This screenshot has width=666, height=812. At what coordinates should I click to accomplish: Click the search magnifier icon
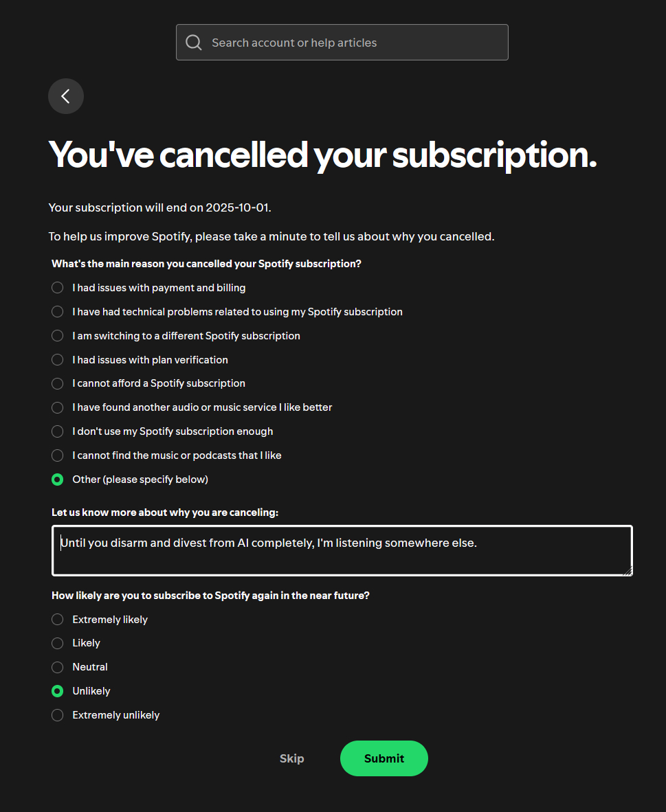(x=194, y=43)
